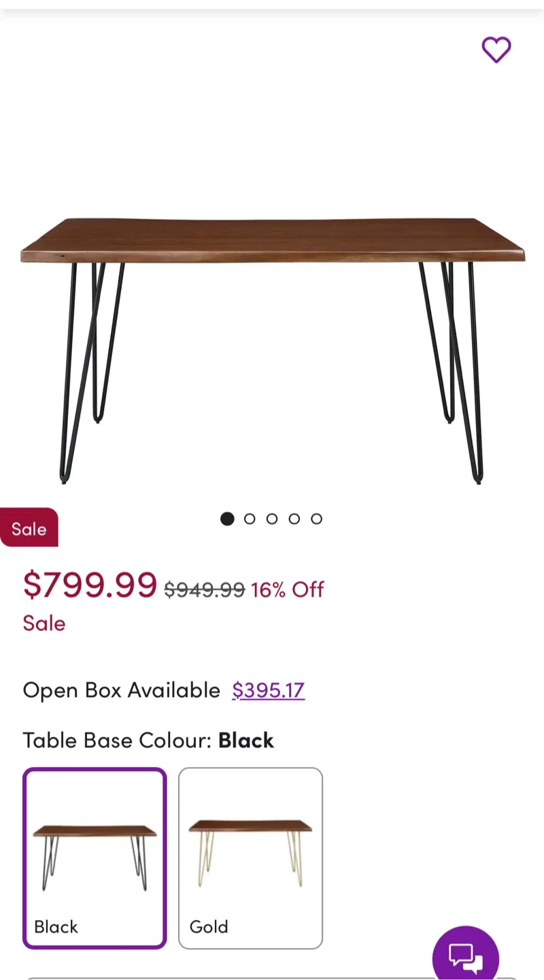
Task: View the fourth image via carousel dot
Action: coord(294,519)
